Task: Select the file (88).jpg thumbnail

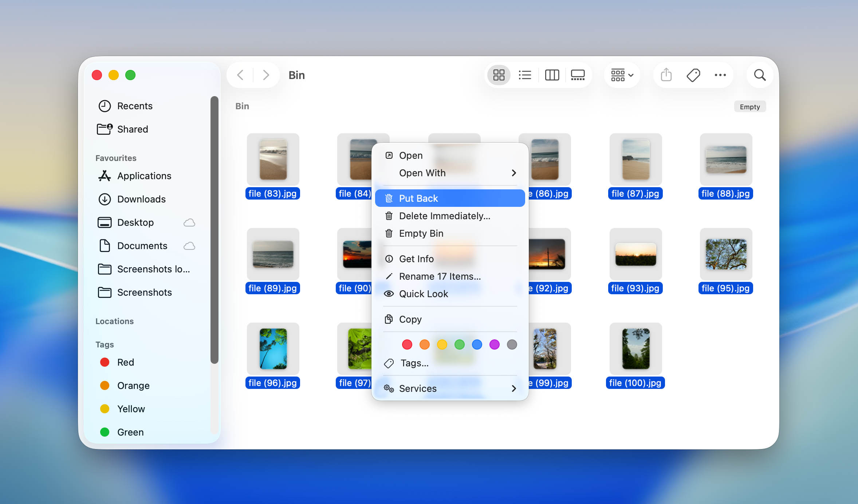Action: [x=726, y=160]
